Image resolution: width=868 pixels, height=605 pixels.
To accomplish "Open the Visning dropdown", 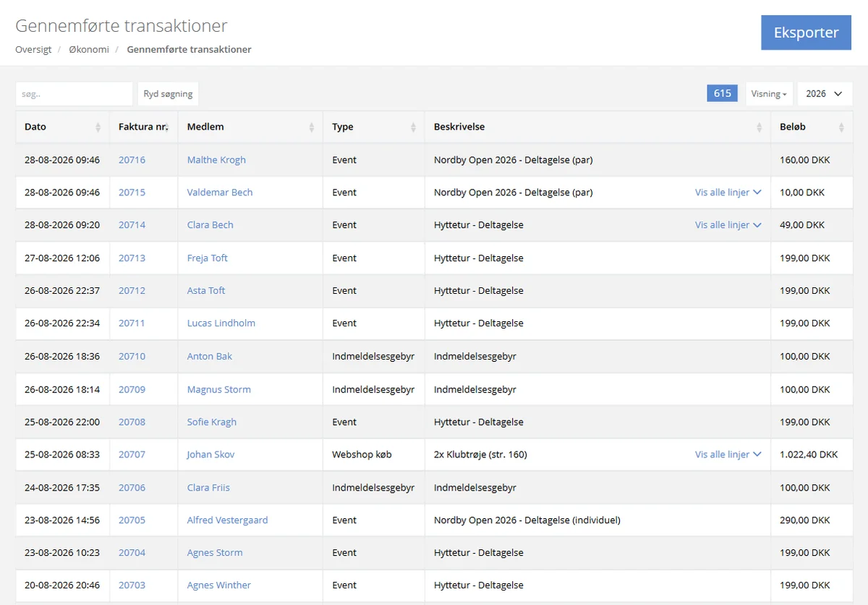I will 769,93.
